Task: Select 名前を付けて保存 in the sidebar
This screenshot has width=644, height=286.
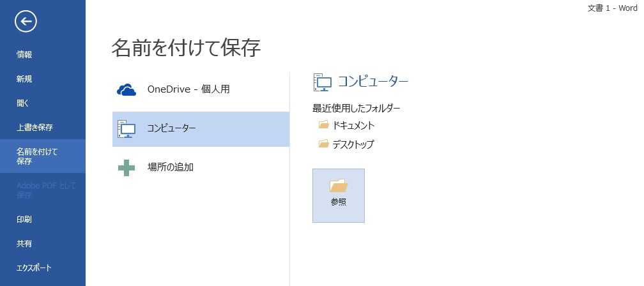Action: pos(43,156)
